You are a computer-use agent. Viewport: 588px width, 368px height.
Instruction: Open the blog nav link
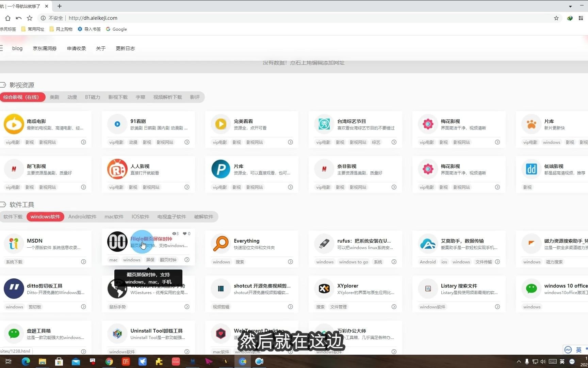coord(17,48)
